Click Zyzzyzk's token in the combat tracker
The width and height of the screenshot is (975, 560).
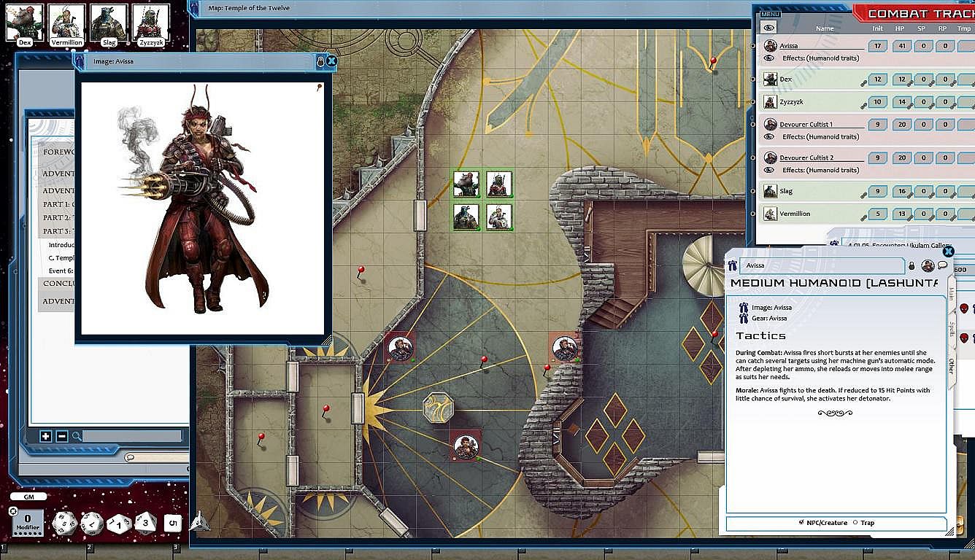[770, 102]
